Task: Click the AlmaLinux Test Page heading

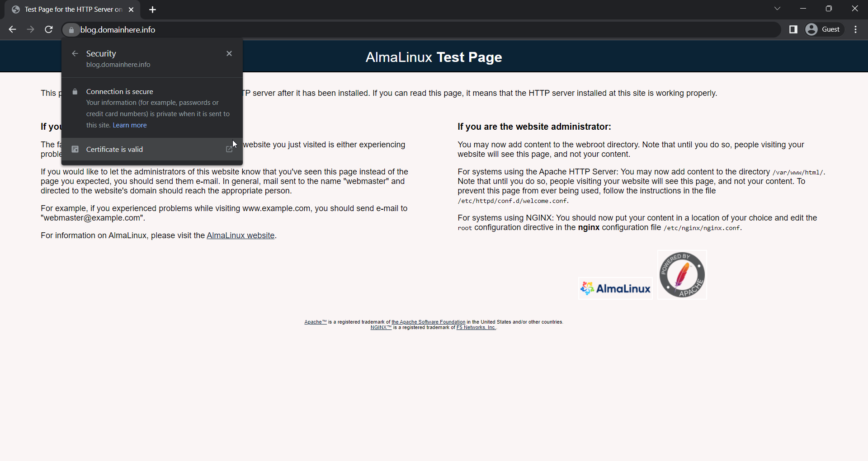Action: click(434, 57)
